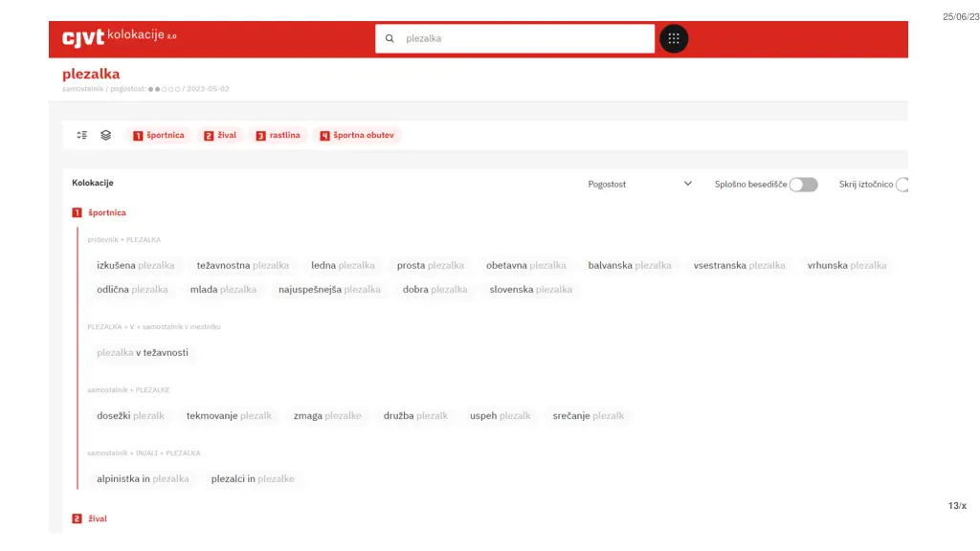Screen dimensions: 980x551
Task: Open collocation plezalka v težavnosti
Action: [x=143, y=353]
